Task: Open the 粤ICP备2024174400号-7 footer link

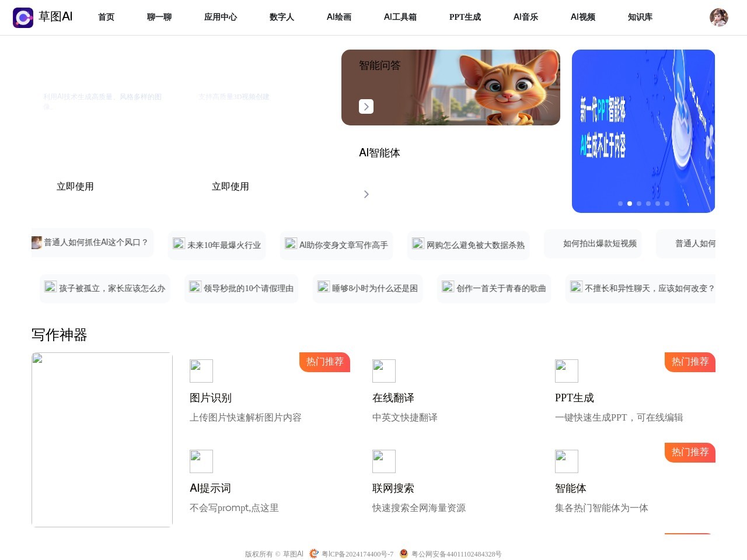Action: coord(357,554)
